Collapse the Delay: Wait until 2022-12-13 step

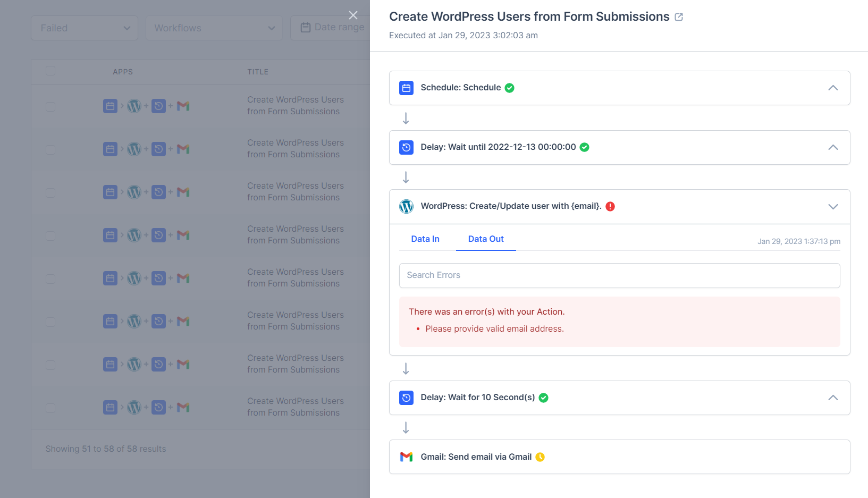point(833,147)
